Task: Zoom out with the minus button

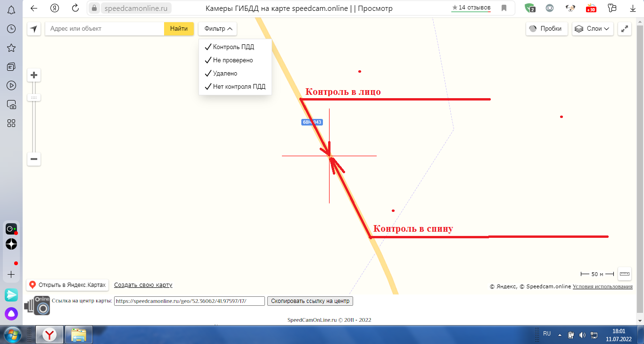Action: click(34, 159)
